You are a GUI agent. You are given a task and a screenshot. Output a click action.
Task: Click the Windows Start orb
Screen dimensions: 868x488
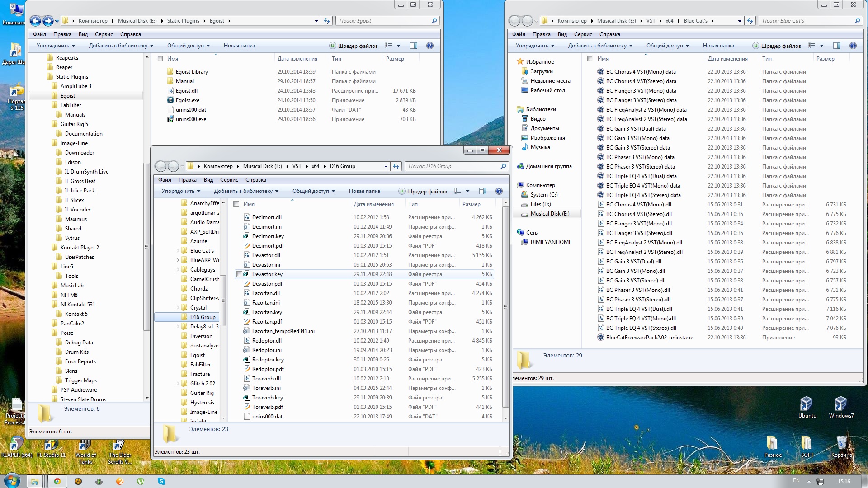(x=12, y=481)
